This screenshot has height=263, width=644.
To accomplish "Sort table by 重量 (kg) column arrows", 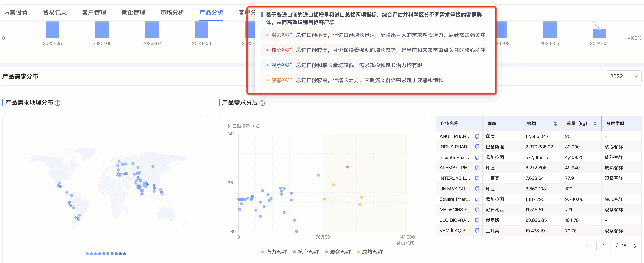I will pyautogui.click(x=595, y=123).
